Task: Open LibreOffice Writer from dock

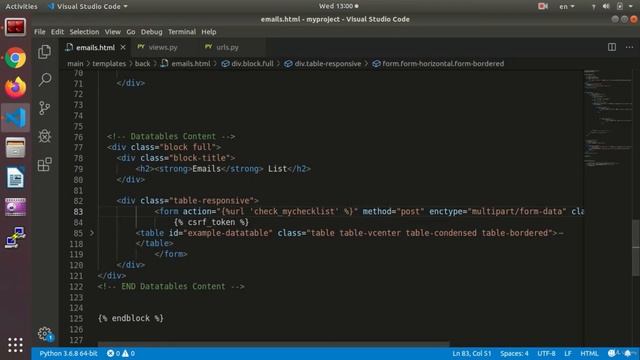Action: pyautogui.click(x=16, y=177)
